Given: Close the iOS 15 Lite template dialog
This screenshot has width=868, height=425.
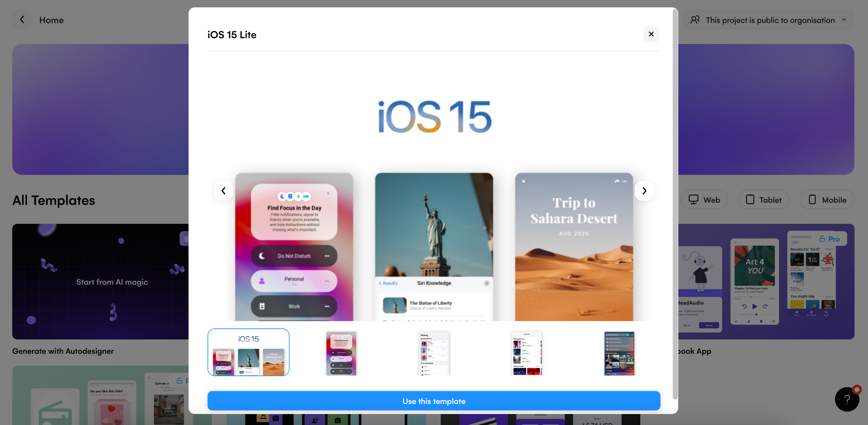Looking at the screenshot, I should (651, 34).
